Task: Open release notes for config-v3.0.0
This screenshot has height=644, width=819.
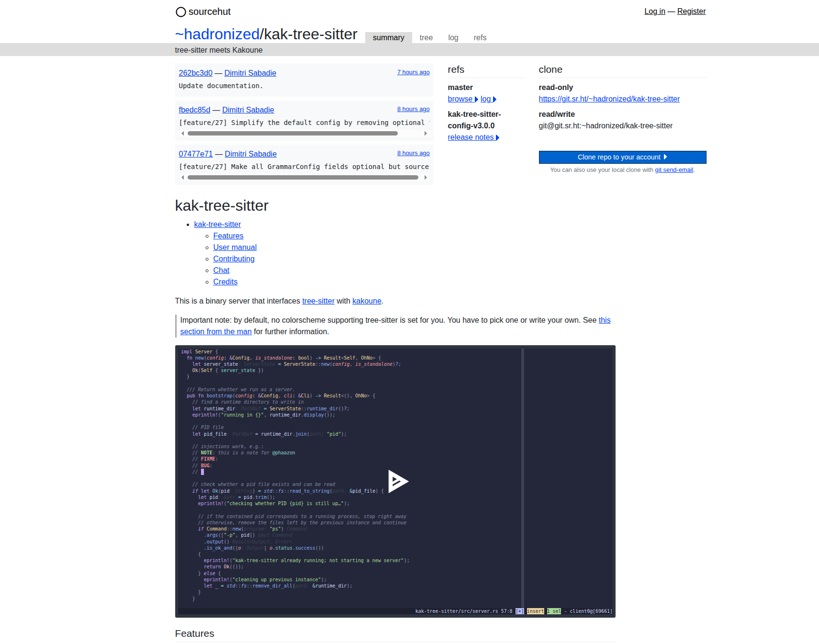Action: click(473, 137)
